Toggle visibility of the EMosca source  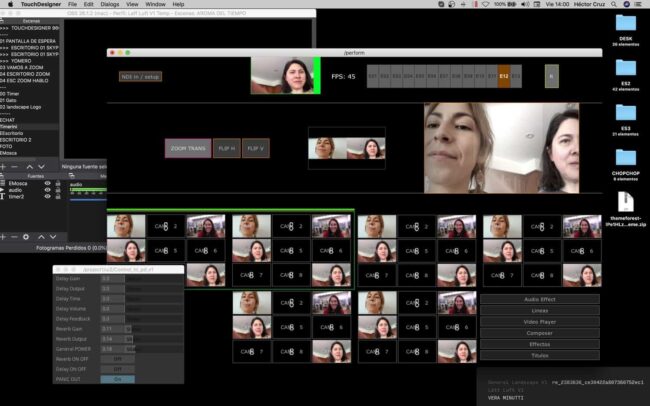47,184
